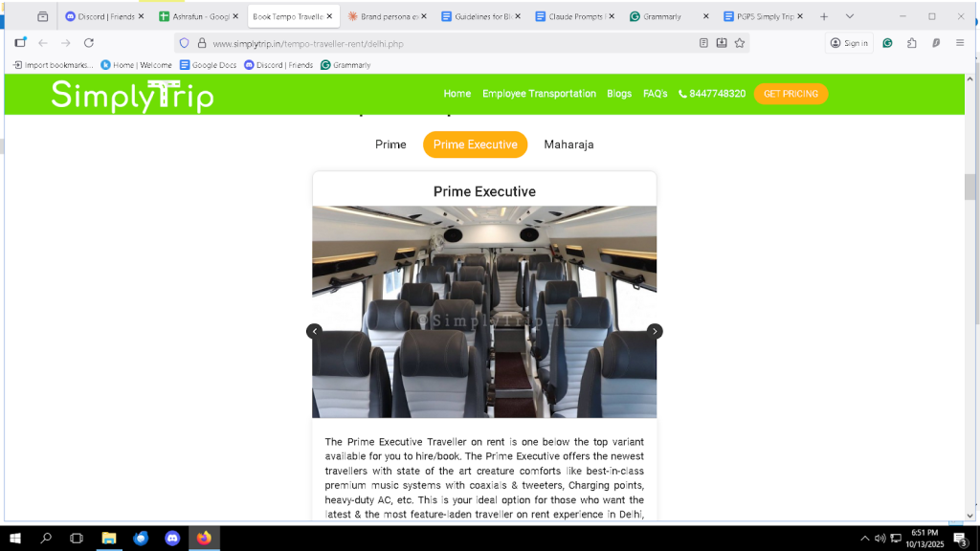Screen dimensions: 980x551
Task: Open the Firefox extensions puzzle icon
Action: click(x=912, y=43)
